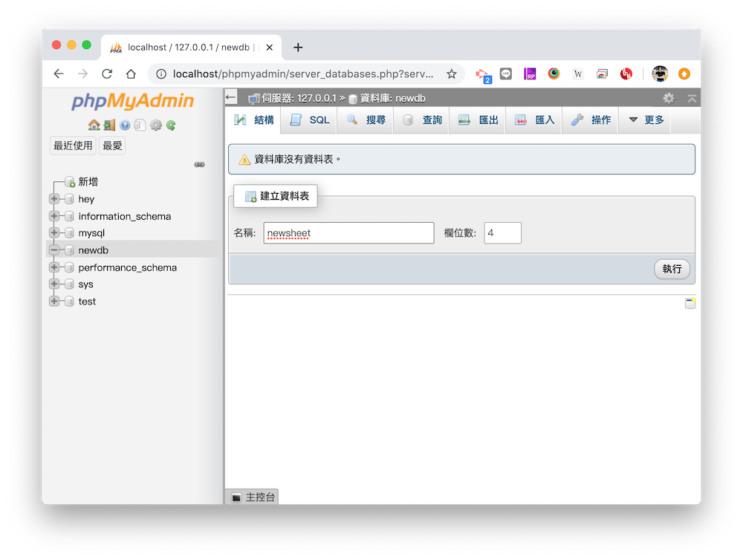
Task: Expand the hey database node
Action: (x=54, y=198)
